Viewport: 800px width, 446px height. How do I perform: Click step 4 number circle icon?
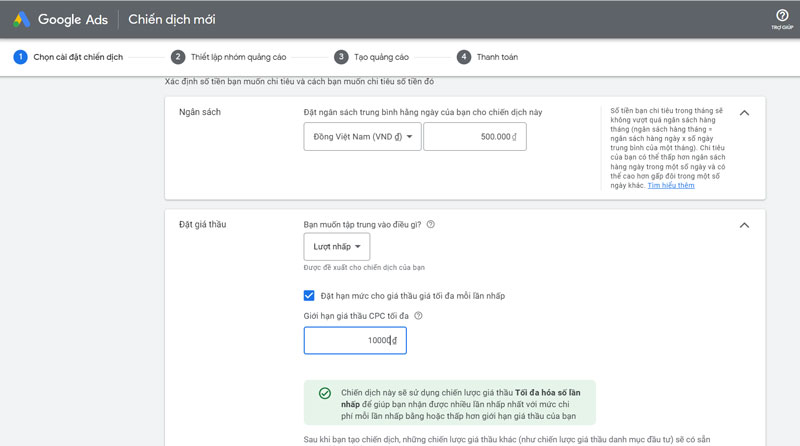tap(464, 57)
